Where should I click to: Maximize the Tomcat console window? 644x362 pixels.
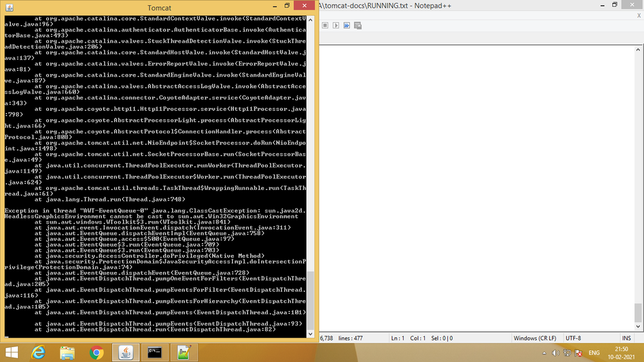click(x=287, y=6)
